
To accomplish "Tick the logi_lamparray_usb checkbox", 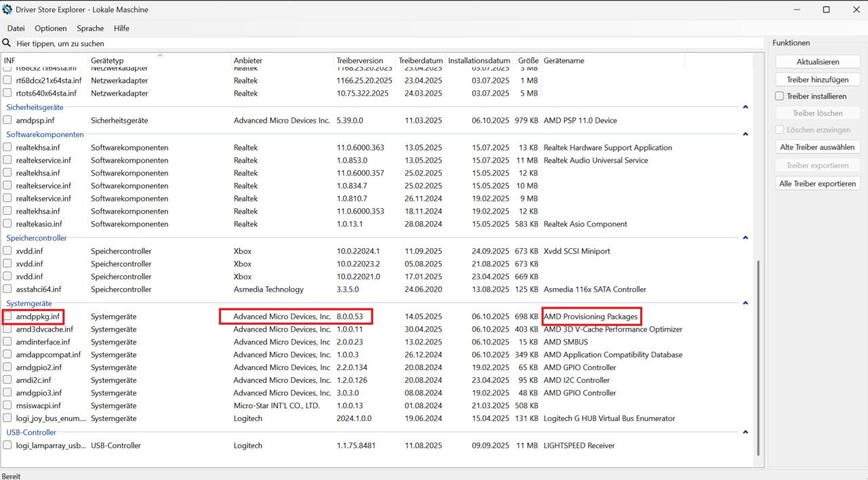I will (x=8, y=446).
